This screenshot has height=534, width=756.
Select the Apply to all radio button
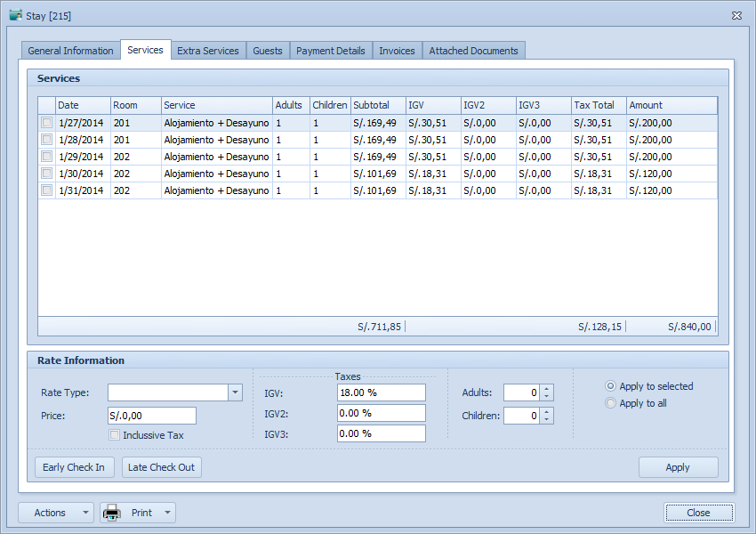[x=610, y=403]
